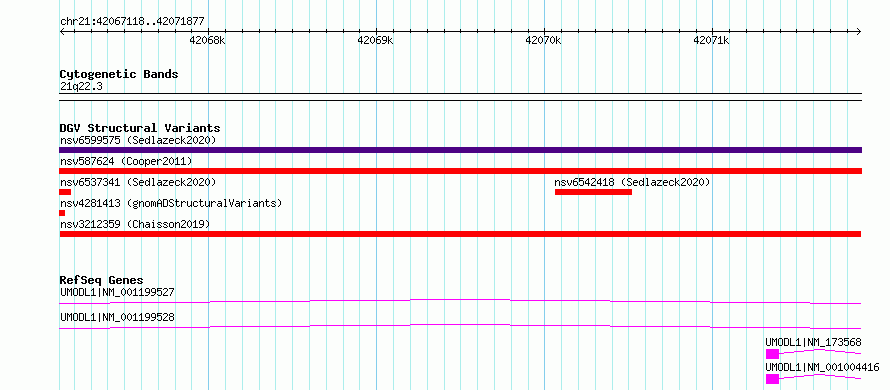
Task: Select the 42069k ruler label
Action: pos(376,41)
